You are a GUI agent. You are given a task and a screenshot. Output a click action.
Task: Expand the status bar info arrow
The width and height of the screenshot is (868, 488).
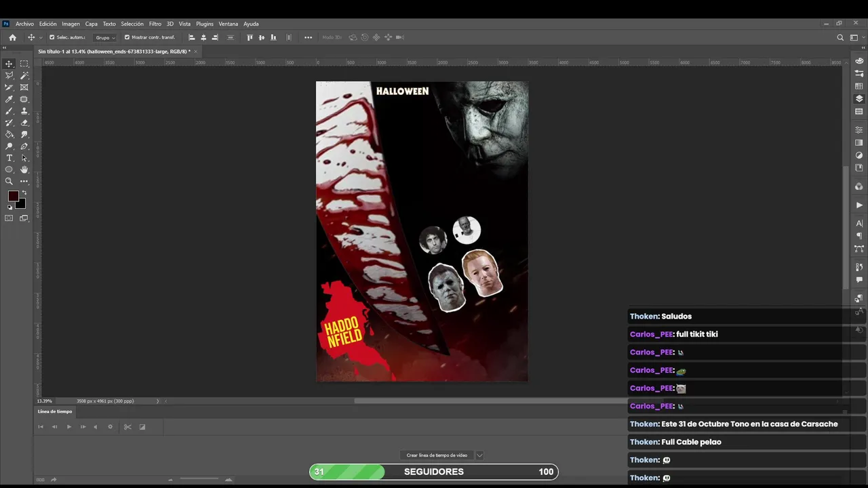[x=157, y=401]
